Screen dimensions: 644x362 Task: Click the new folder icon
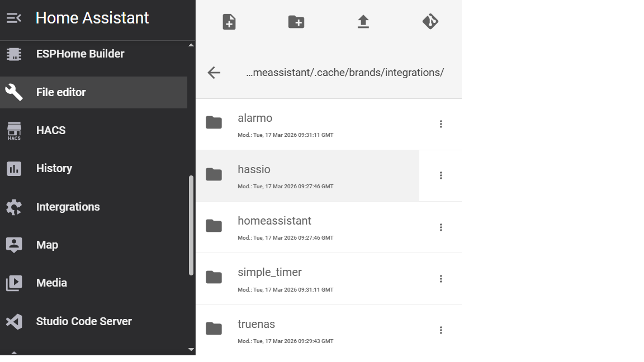(x=296, y=22)
